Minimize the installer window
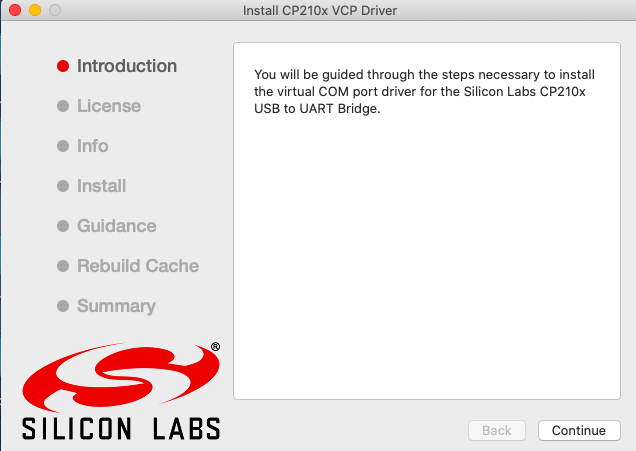Screen dimensions: 636x451 (34, 10)
